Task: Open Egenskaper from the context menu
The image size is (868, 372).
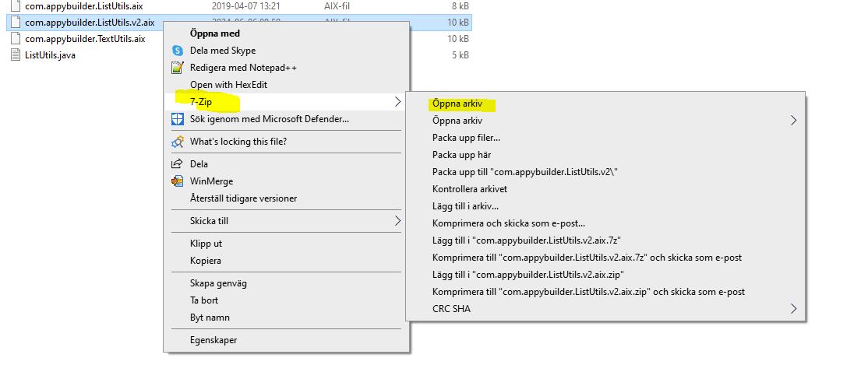Action: tap(213, 340)
